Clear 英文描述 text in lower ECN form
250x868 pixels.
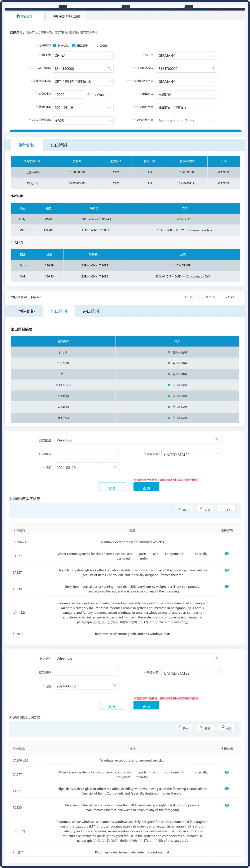pos(217,657)
